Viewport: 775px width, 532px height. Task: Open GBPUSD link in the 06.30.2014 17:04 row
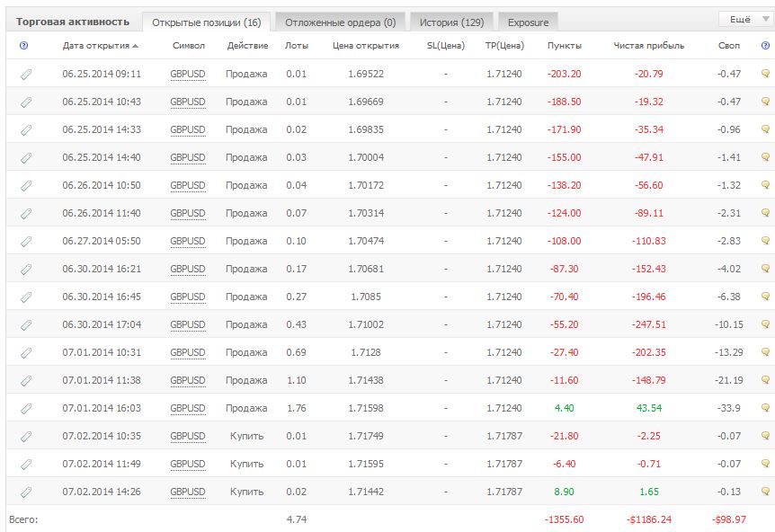188,325
